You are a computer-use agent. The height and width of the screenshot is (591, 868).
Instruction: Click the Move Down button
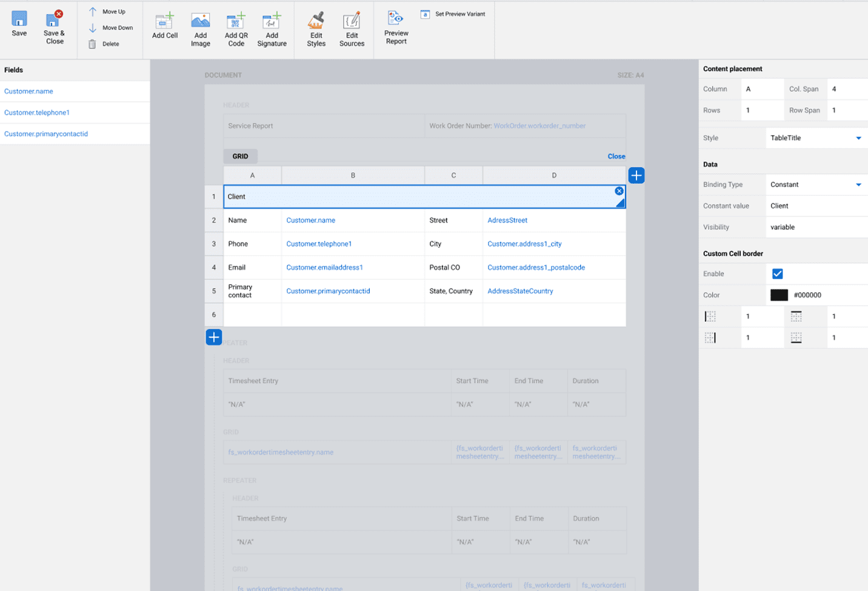(111, 28)
